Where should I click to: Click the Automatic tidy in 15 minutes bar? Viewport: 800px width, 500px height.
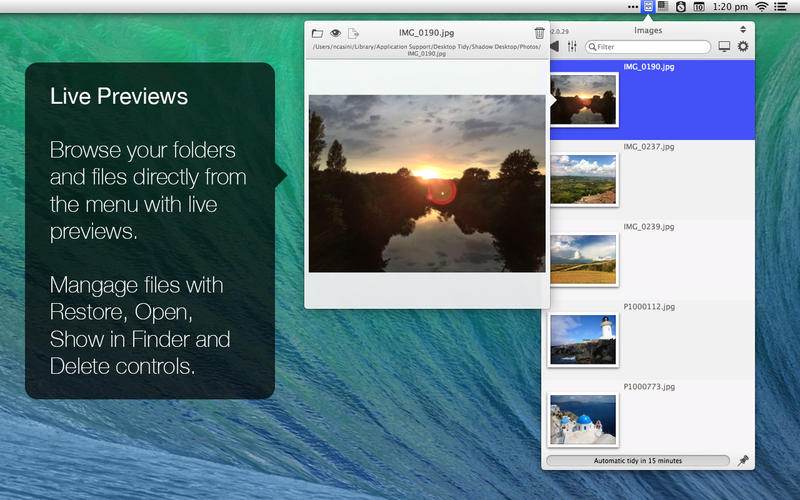[x=638, y=460]
